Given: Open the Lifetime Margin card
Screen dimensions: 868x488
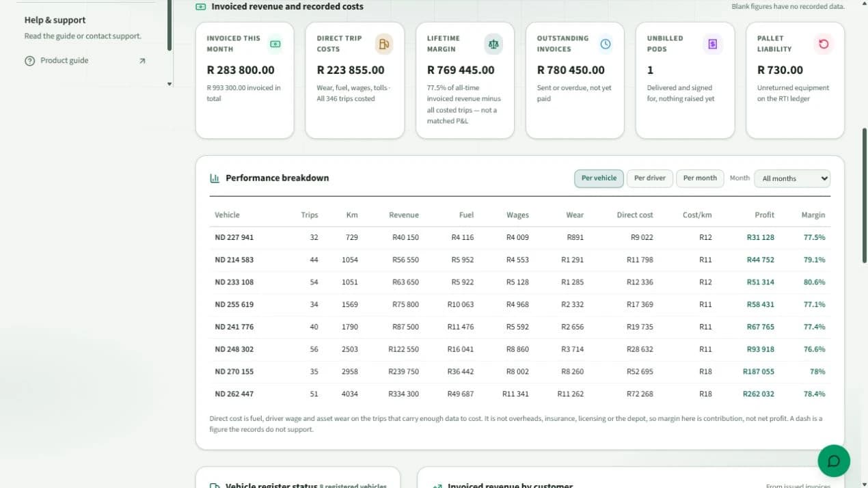Looking at the screenshot, I should coord(465,80).
